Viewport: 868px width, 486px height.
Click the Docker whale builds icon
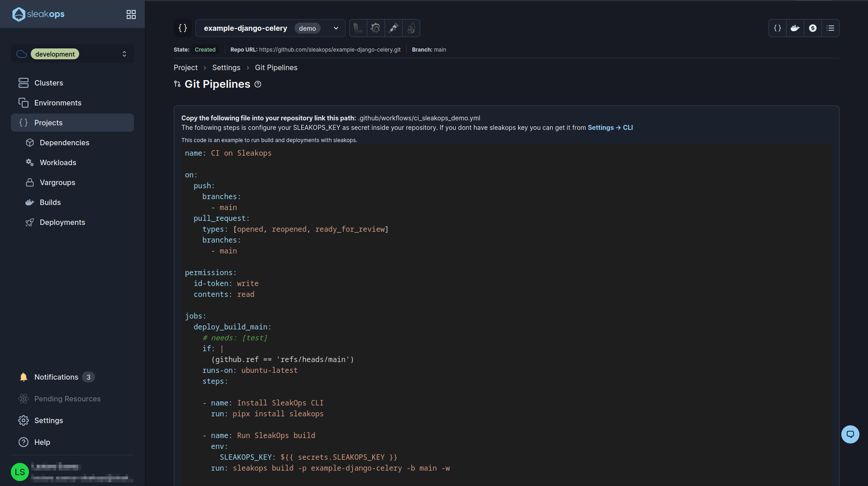[795, 28]
